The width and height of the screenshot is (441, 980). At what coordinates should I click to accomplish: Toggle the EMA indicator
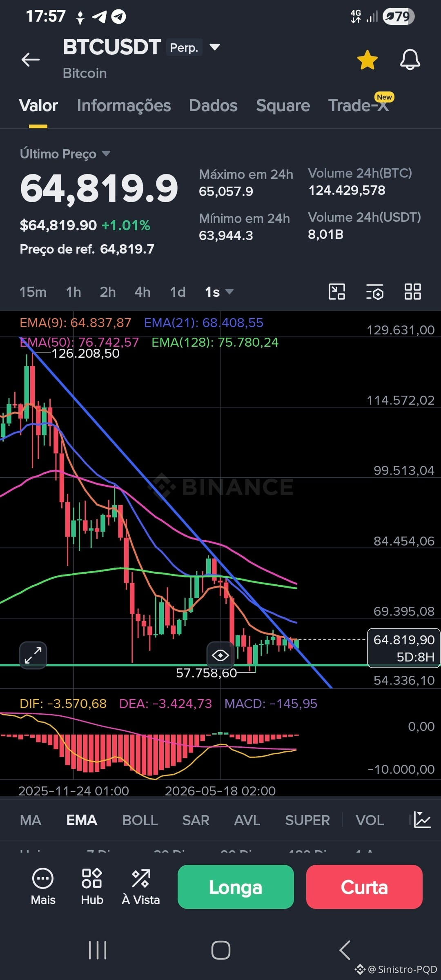(x=82, y=820)
